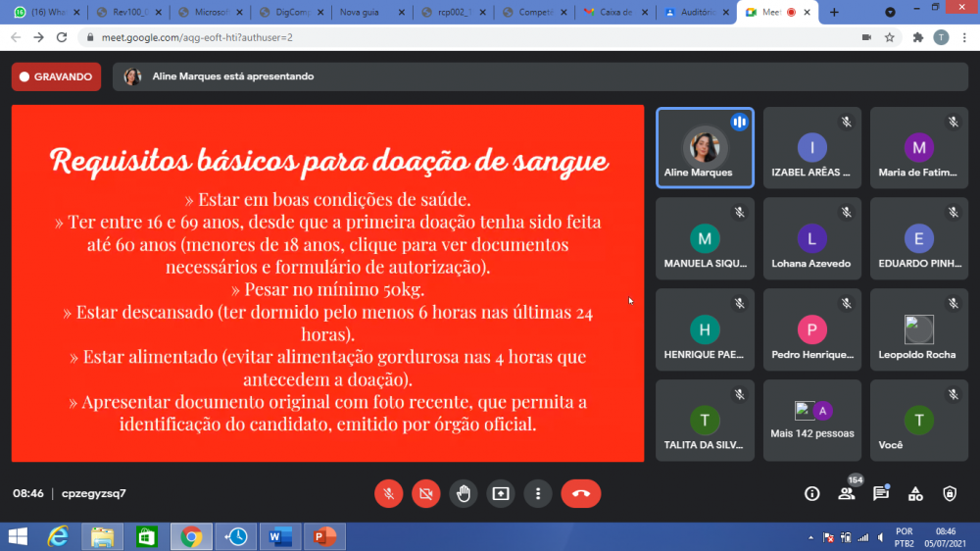Bookmark this page with star icon

tap(890, 37)
